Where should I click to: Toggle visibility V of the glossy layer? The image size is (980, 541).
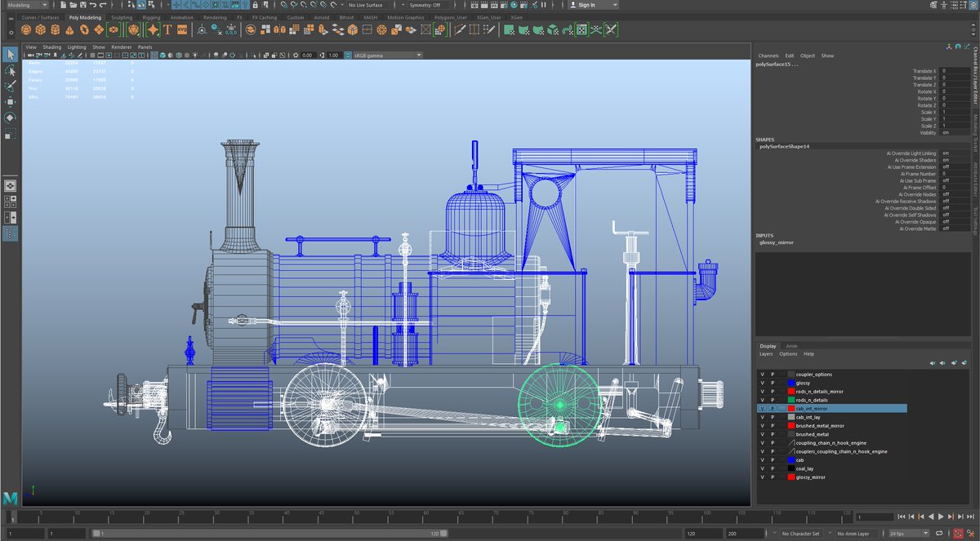(x=763, y=383)
